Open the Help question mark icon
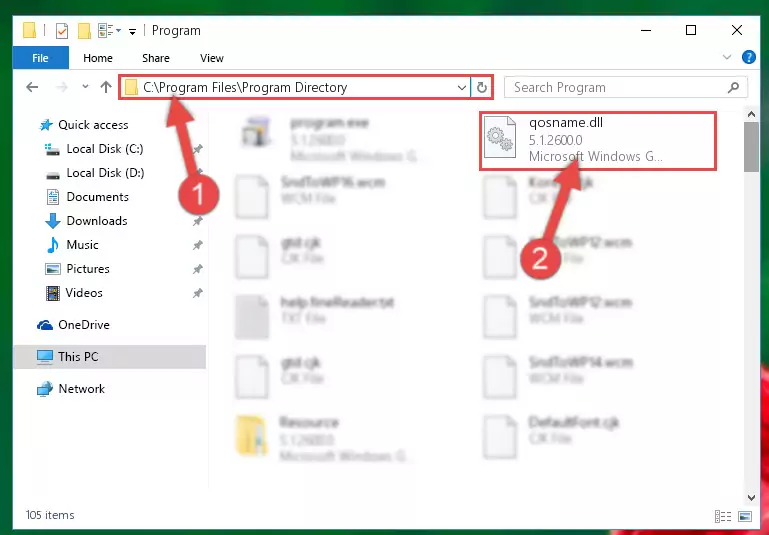 748,57
